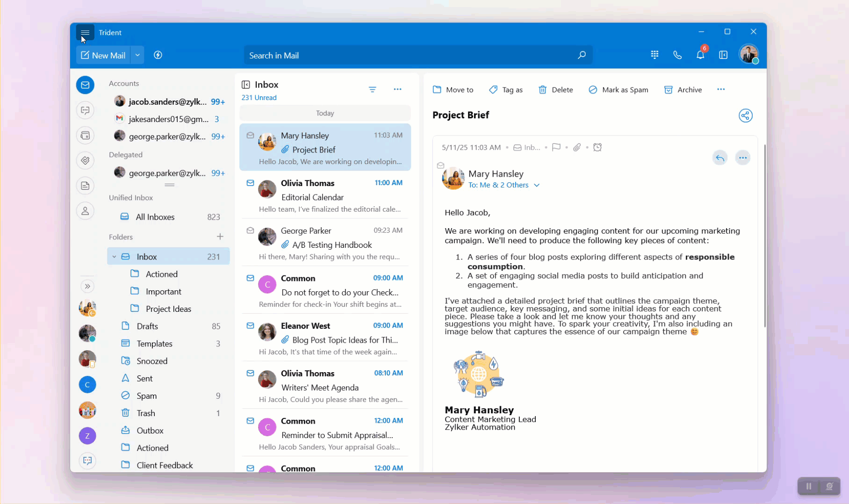Open the Trash folder

coord(169,413)
